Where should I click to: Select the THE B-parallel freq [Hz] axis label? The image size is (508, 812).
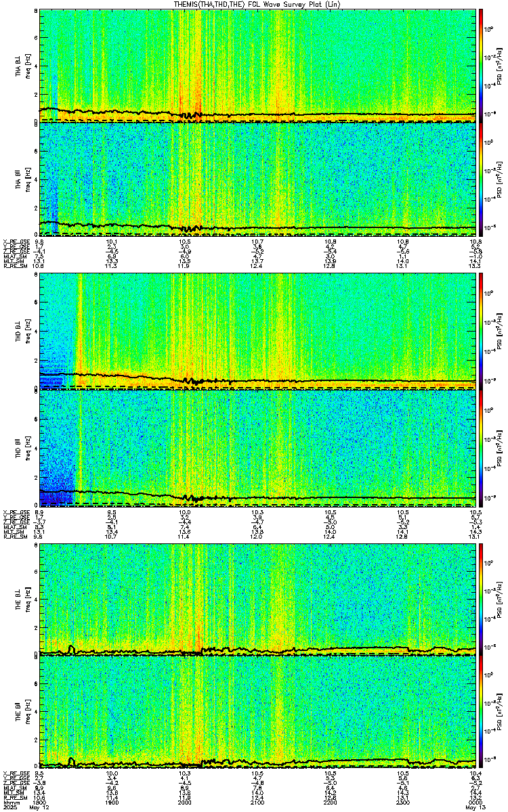click(x=27, y=712)
